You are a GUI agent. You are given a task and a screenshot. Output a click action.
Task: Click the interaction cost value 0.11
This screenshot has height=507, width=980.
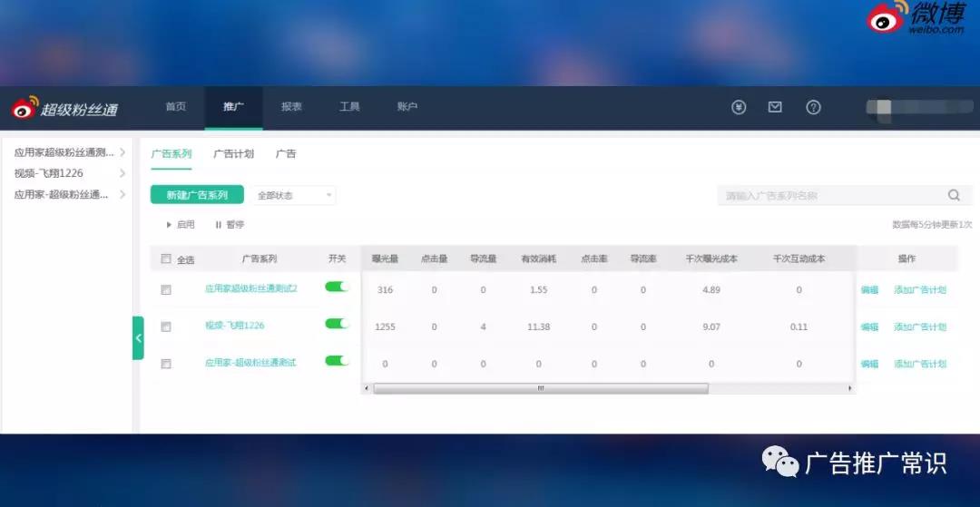799,327
